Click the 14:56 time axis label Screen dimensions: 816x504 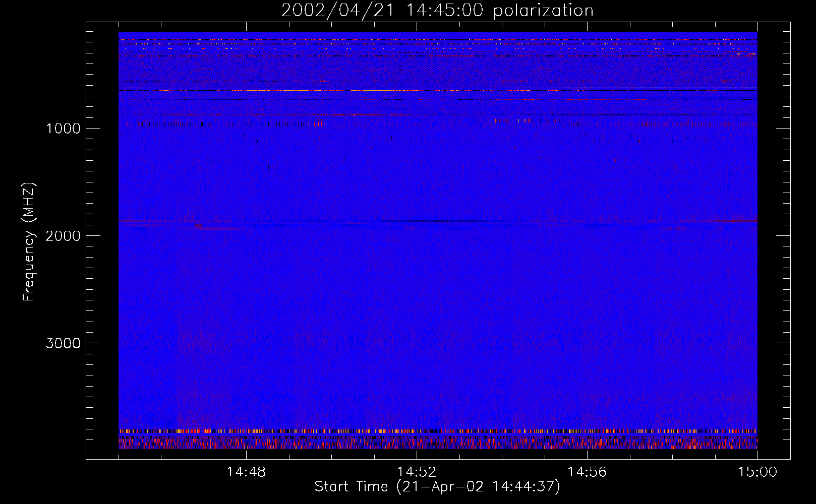point(587,472)
